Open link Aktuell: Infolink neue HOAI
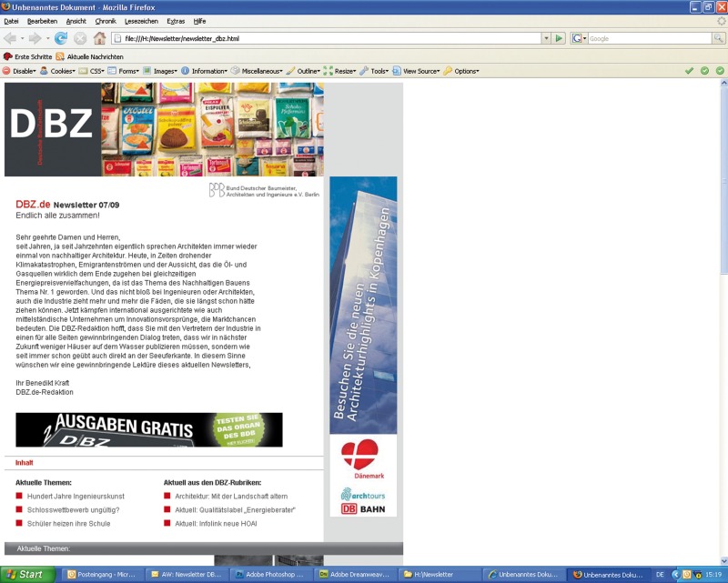 [x=216, y=524]
